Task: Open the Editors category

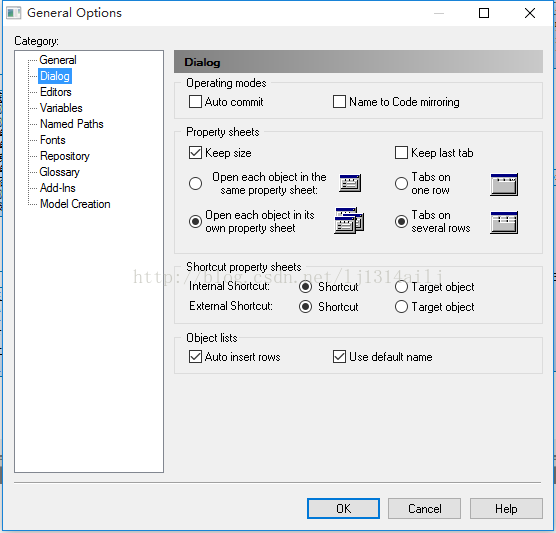Action: (x=56, y=92)
